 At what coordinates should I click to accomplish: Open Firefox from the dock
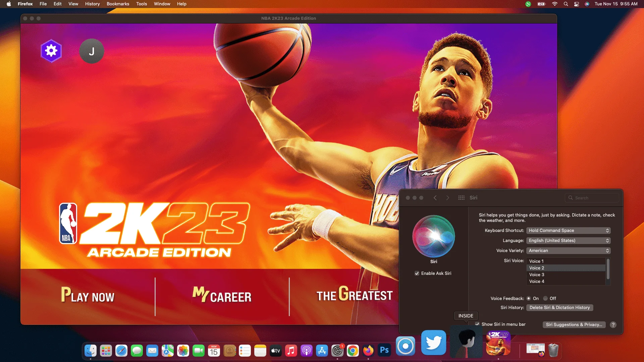368,351
